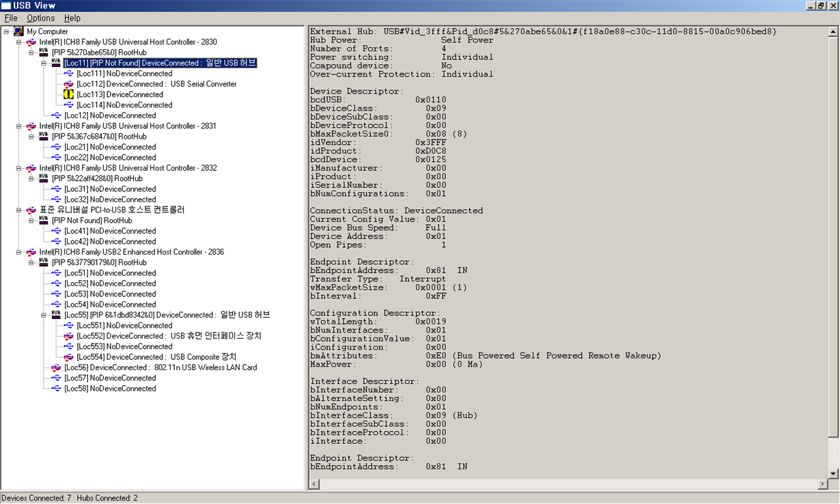Select the Loc22 NoDeviceConnected entry
Viewport: 840px width, 504px height.
tap(110, 158)
